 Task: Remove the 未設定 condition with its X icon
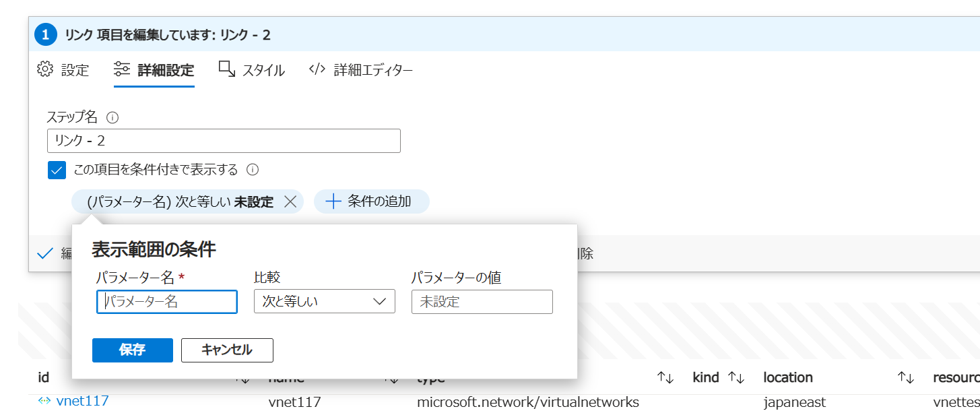pyautogui.click(x=290, y=201)
